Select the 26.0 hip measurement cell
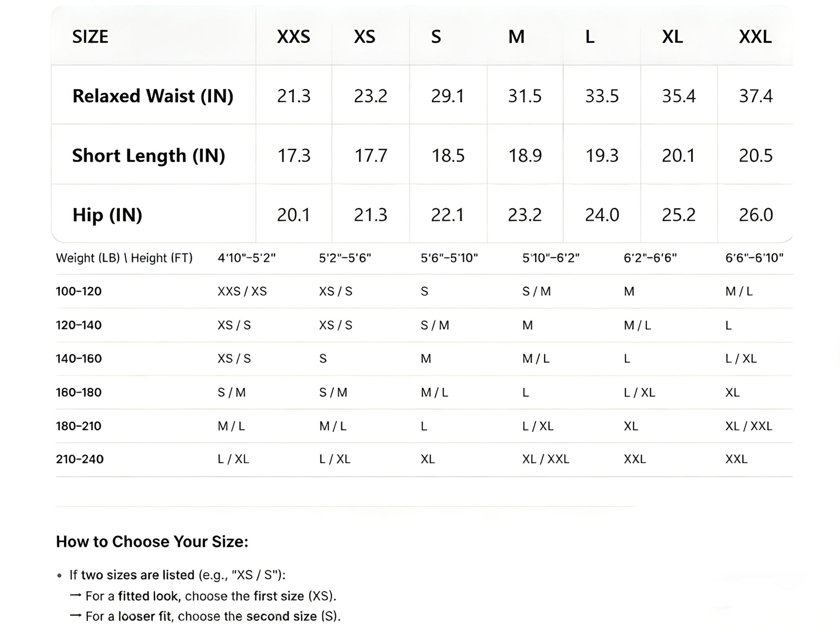Screen dimensions: 840x630 pos(755,215)
